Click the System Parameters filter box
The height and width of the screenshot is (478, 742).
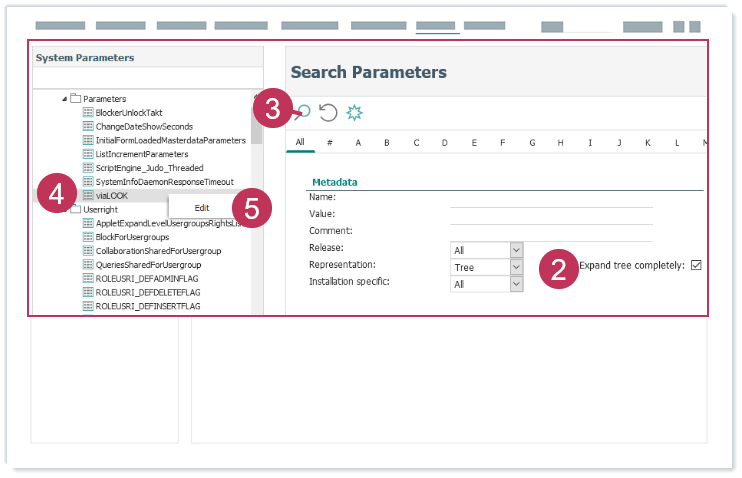[148, 79]
